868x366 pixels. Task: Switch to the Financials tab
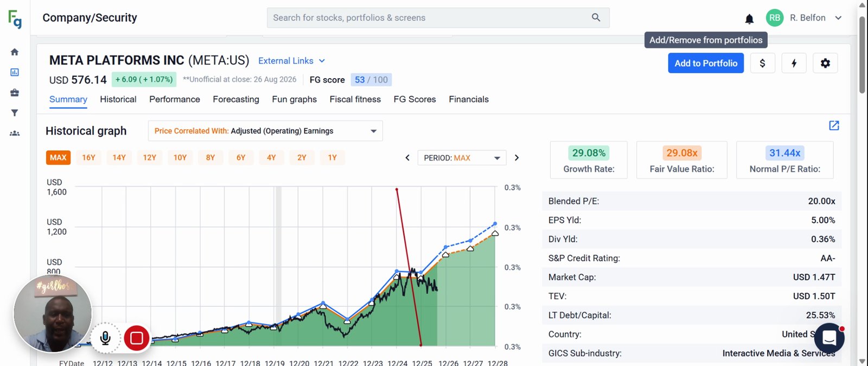coord(469,99)
